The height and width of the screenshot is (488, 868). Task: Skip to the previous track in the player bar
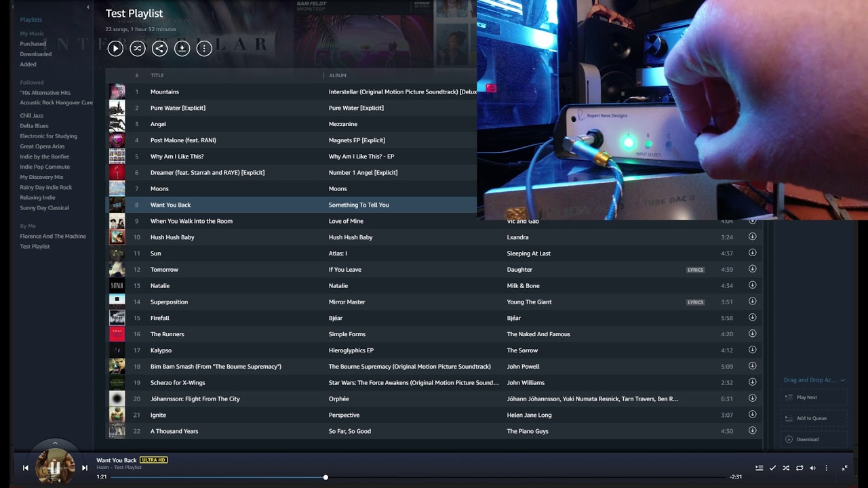click(26, 468)
